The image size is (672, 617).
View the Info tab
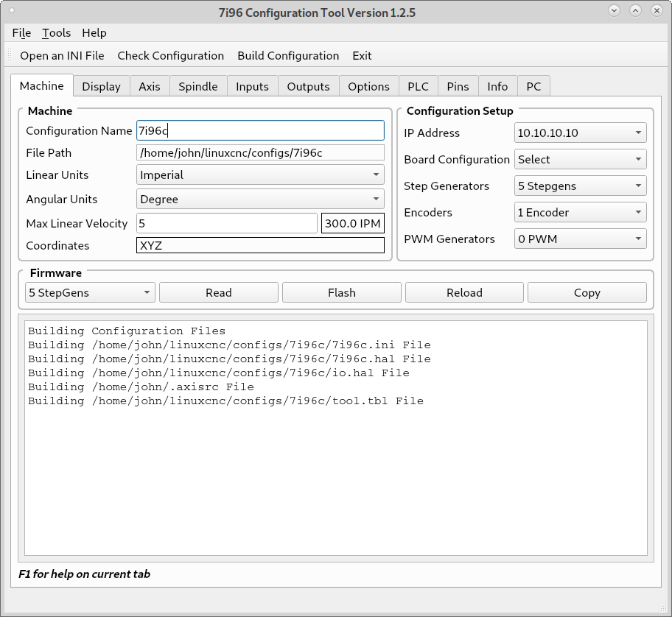pos(497,86)
